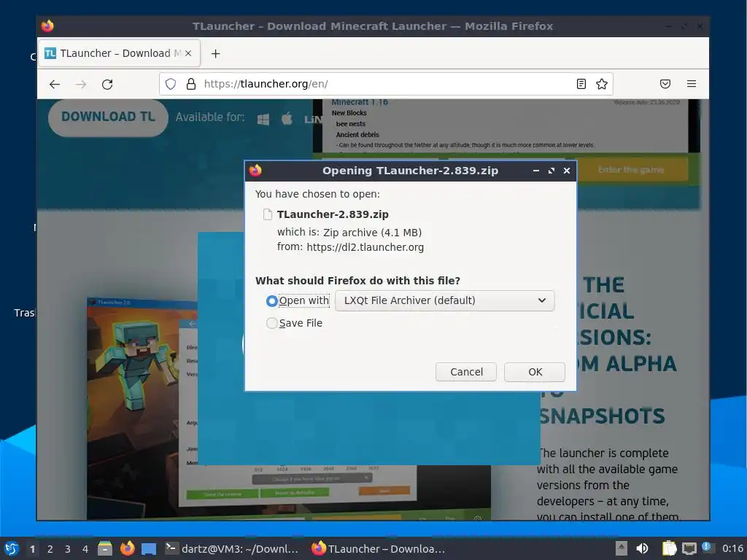This screenshot has width=747, height=560.
Task: Launch Firefox from the taskbar quicklaunch
Action: (x=127, y=548)
